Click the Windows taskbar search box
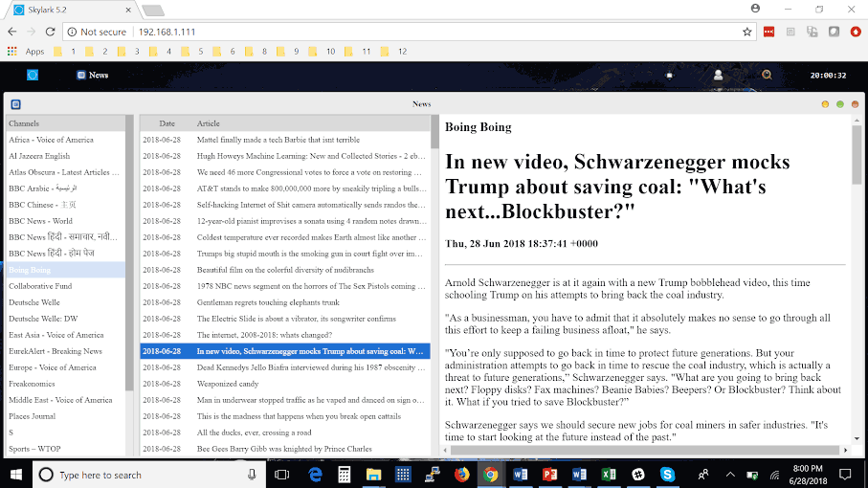Image resolution: width=868 pixels, height=488 pixels. pos(149,475)
